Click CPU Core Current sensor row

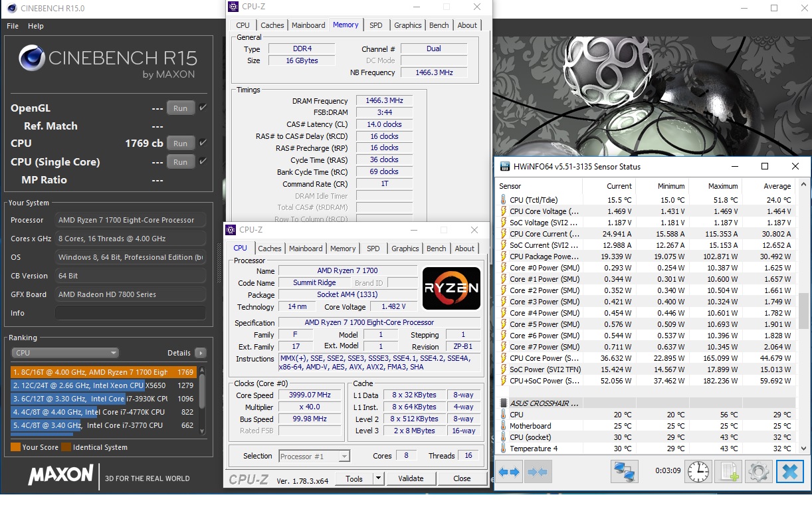[647, 234]
